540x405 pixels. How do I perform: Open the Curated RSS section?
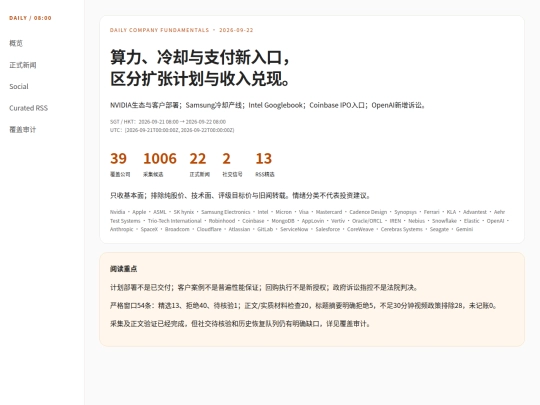(x=29, y=108)
